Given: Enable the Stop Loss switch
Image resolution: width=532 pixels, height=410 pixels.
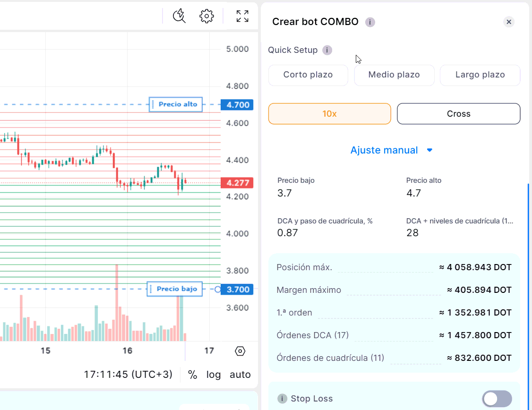Looking at the screenshot, I should point(497,399).
